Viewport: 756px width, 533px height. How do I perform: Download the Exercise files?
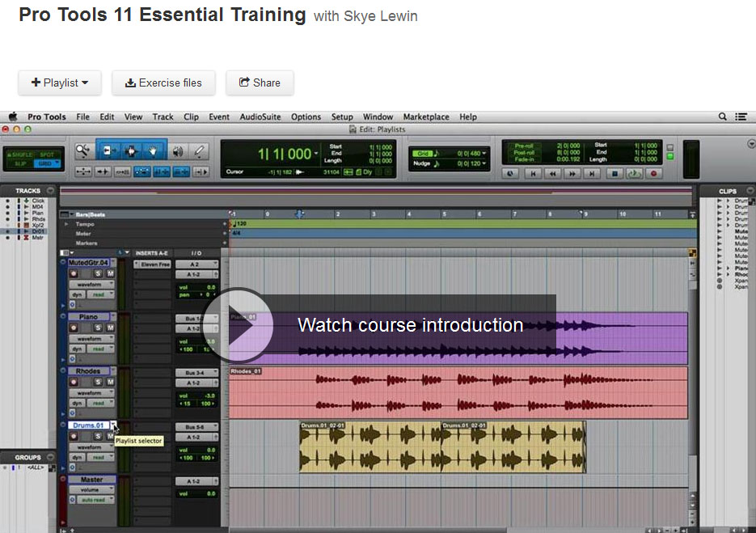tap(163, 82)
